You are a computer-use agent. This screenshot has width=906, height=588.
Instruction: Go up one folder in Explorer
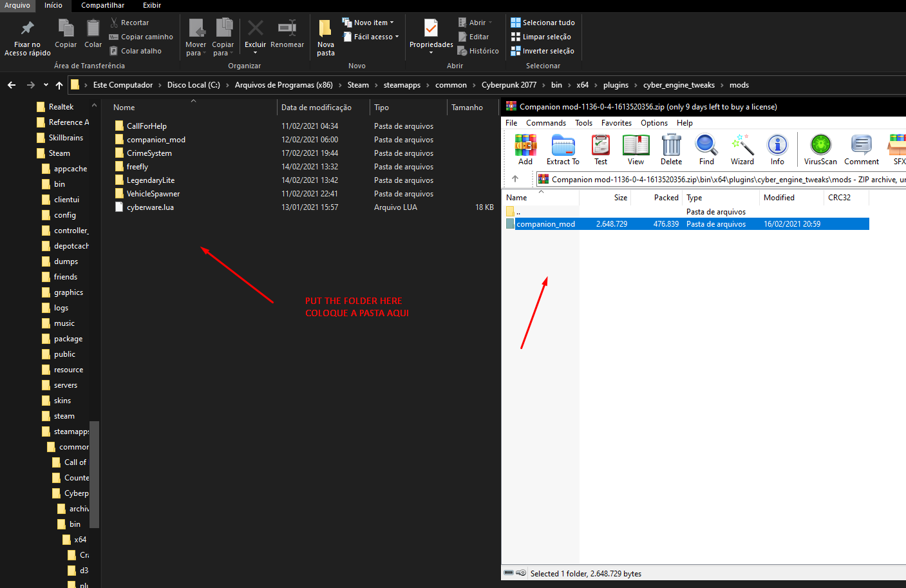click(x=59, y=85)
